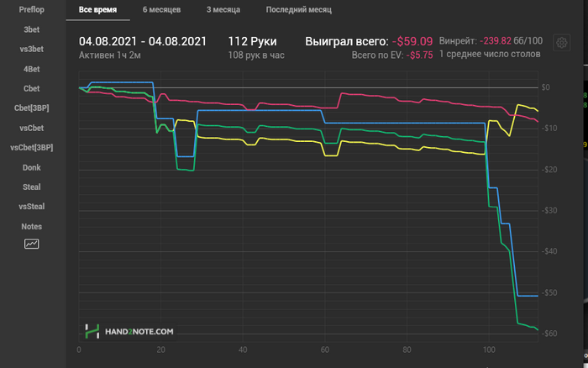Open the 3bet stats section
This screenshot has height=368, width=588.
[x=32, y=29]
